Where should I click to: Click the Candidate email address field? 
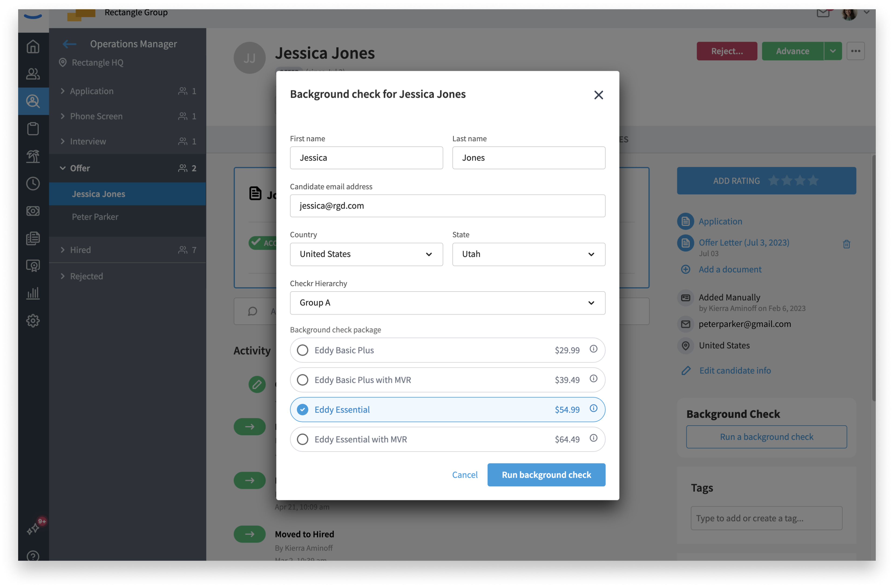pyautogui.click(x=447, y=206)
